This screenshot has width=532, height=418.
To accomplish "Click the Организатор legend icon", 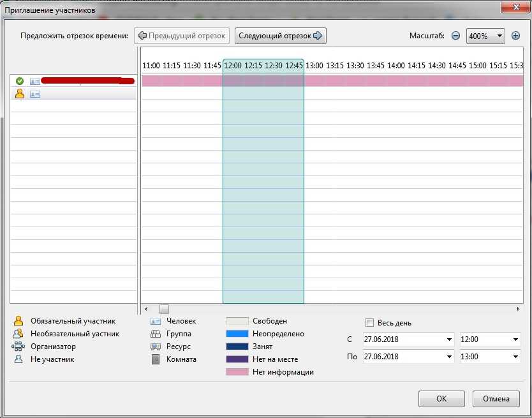I will (x=18, y=347).
